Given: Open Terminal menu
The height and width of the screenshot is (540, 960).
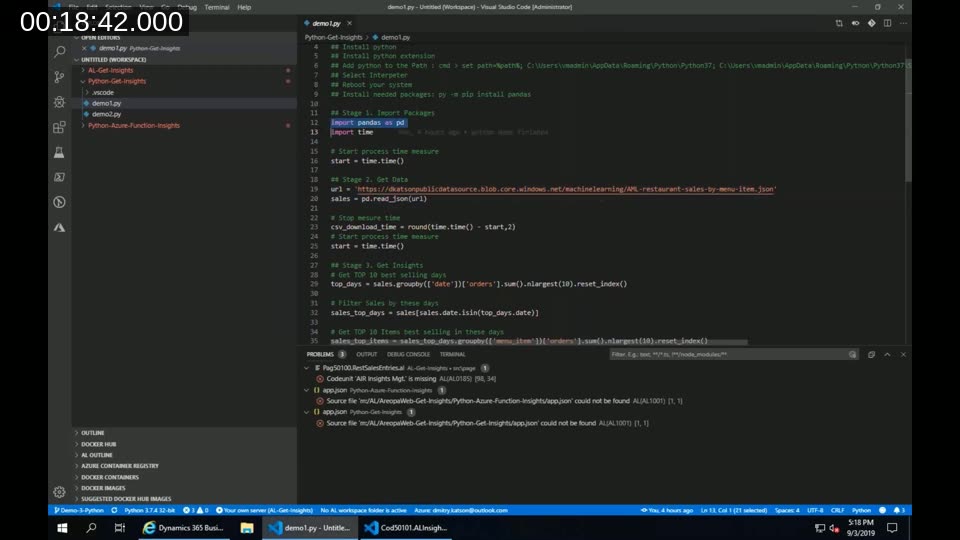Looking at the screenshot, I should click(x=217, y=7).
